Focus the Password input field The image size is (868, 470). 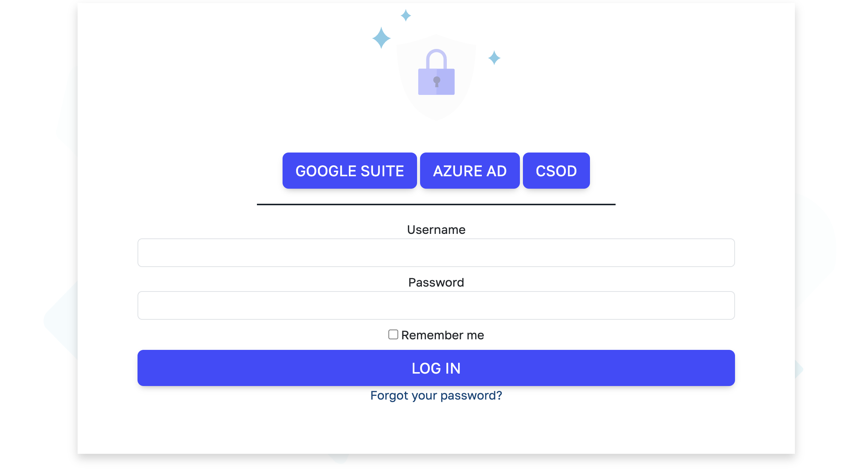point(436,305)
